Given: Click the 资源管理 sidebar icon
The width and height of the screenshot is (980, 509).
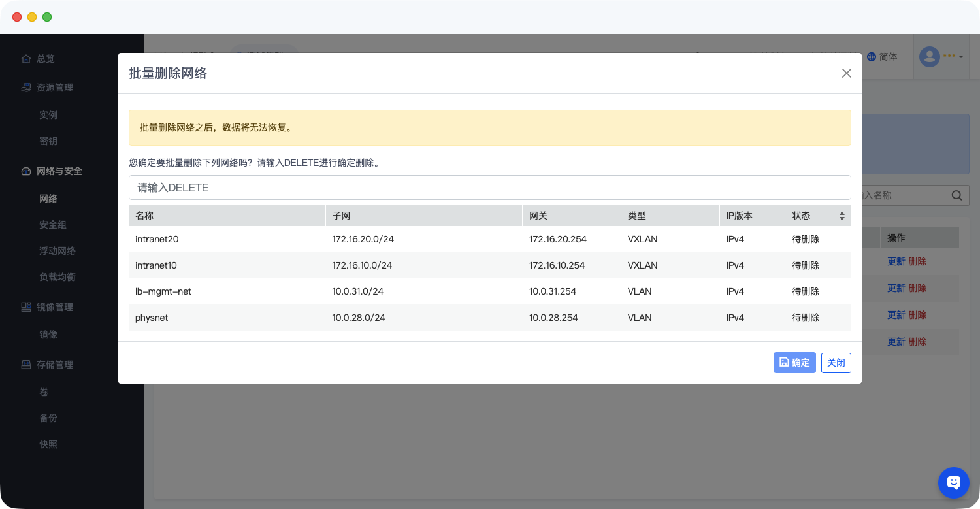Looking at the screenshot, I should [26, 88].
